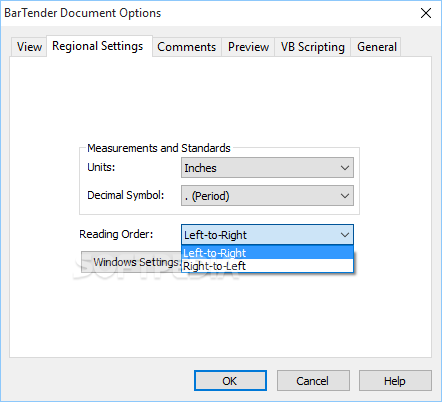Confirm with the OK button
Screen dimensions: 442x402
[230, 381]
